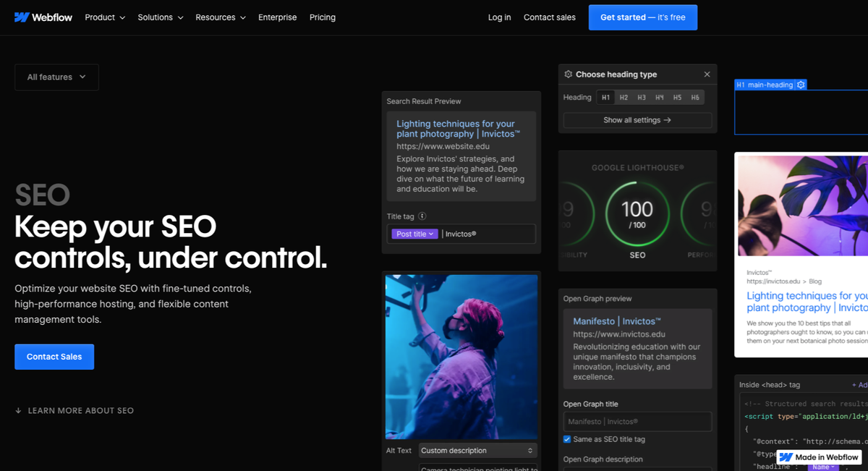Click the https://www.website.edu URL text
The image size is (868, 471).
tap(443, 147)
